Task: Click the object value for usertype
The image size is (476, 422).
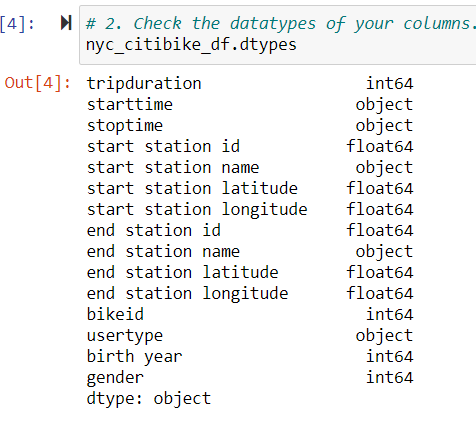Action: pyautogui.click(x=384, y=336)
